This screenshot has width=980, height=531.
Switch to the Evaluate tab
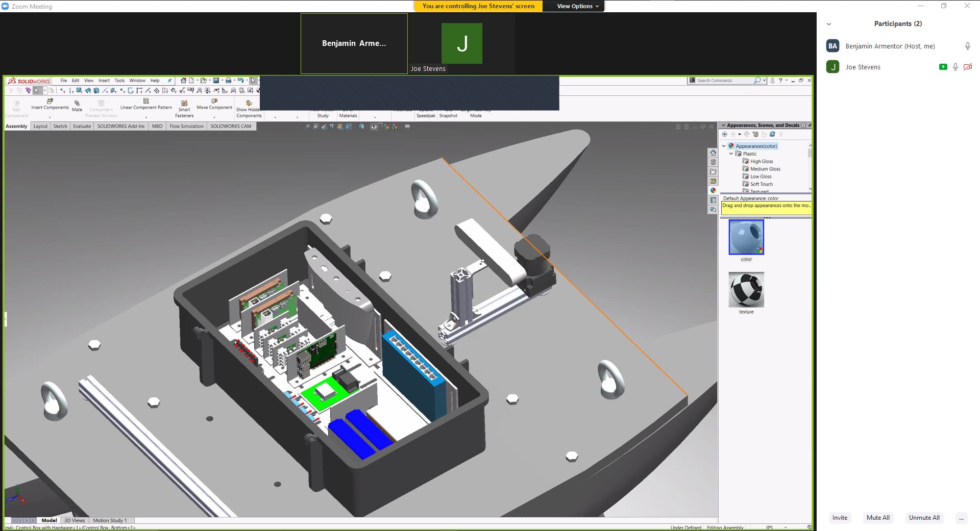pos(82,127)
